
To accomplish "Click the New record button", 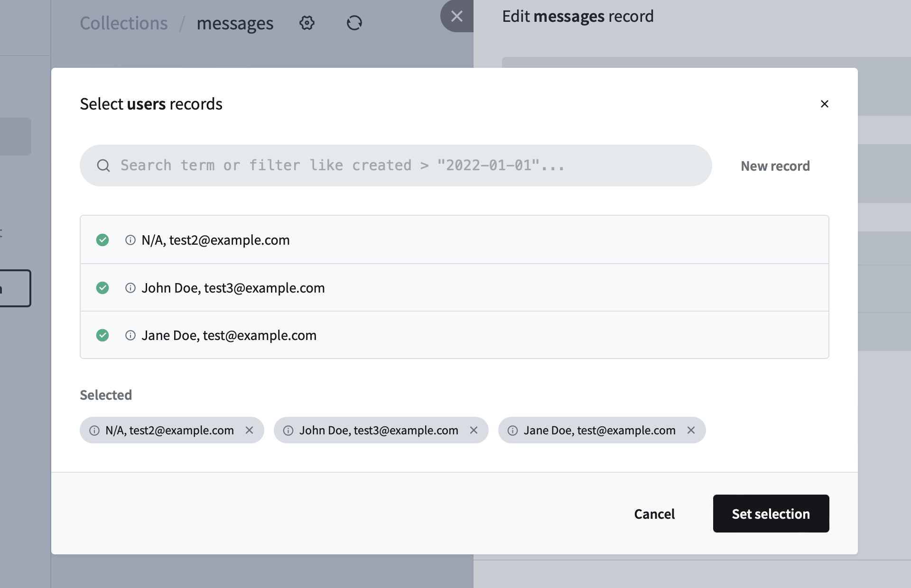I will (x=775, y=165).
